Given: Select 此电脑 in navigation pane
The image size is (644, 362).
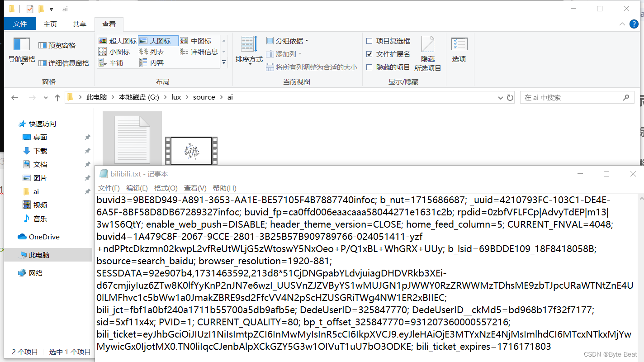Looking at the screenshot, I should tap(39, 255).
